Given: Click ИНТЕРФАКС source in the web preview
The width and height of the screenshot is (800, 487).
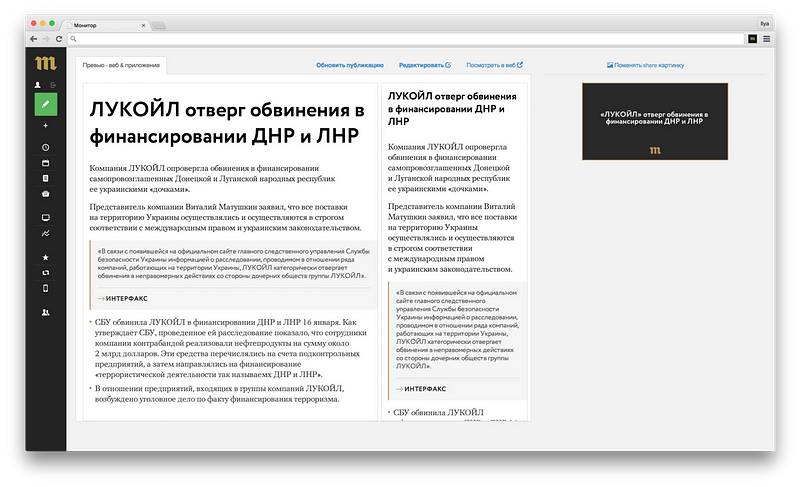Looking at the screenshot, I should coord(127,298).
